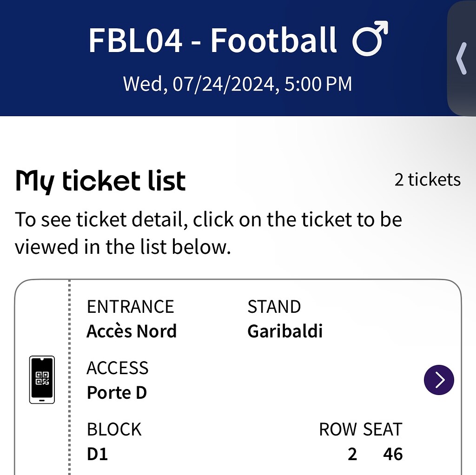Click the STAND field label
The width and height of the screenshot is (476, 475).
[274, 307]
